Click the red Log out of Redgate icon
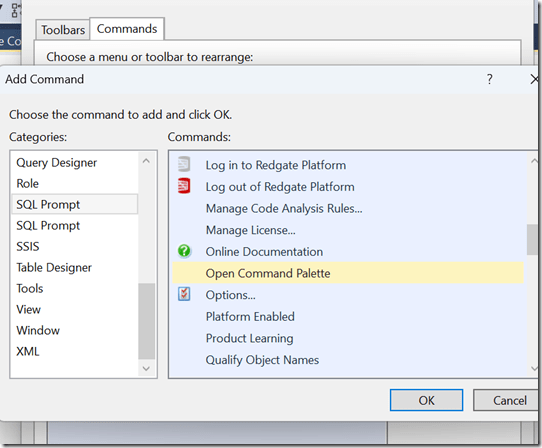The height and width of the screenshot is (448, 542). [184, 186]
